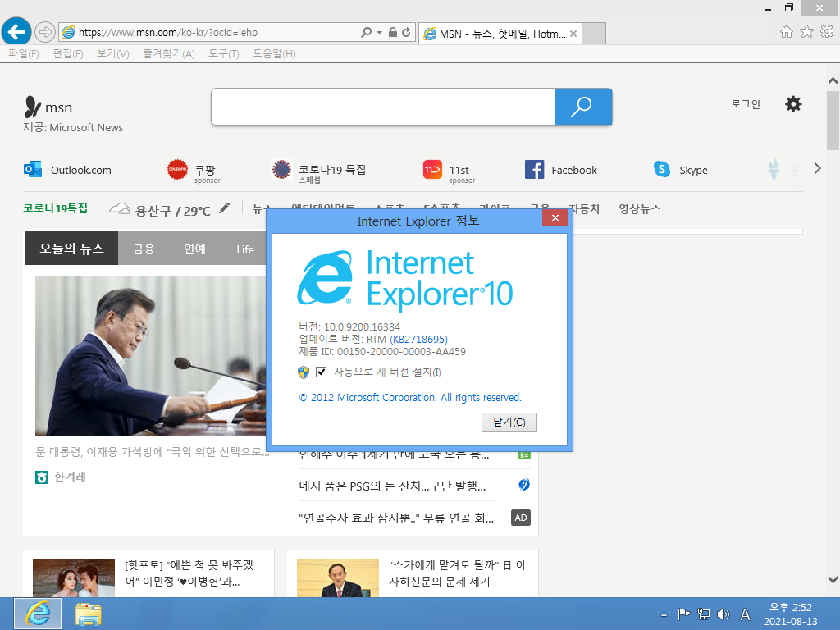Viewport: 840px width, 630px height.
Task: Close the MSN tab with its X
Action: tap(573, 34)
